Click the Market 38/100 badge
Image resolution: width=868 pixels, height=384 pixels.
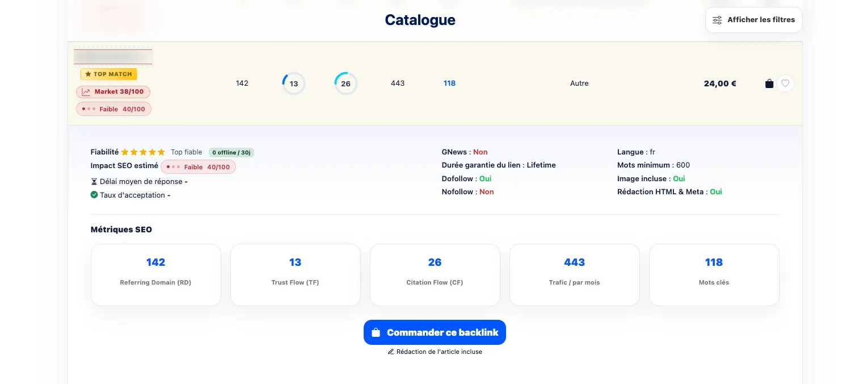tap(113, 91)
